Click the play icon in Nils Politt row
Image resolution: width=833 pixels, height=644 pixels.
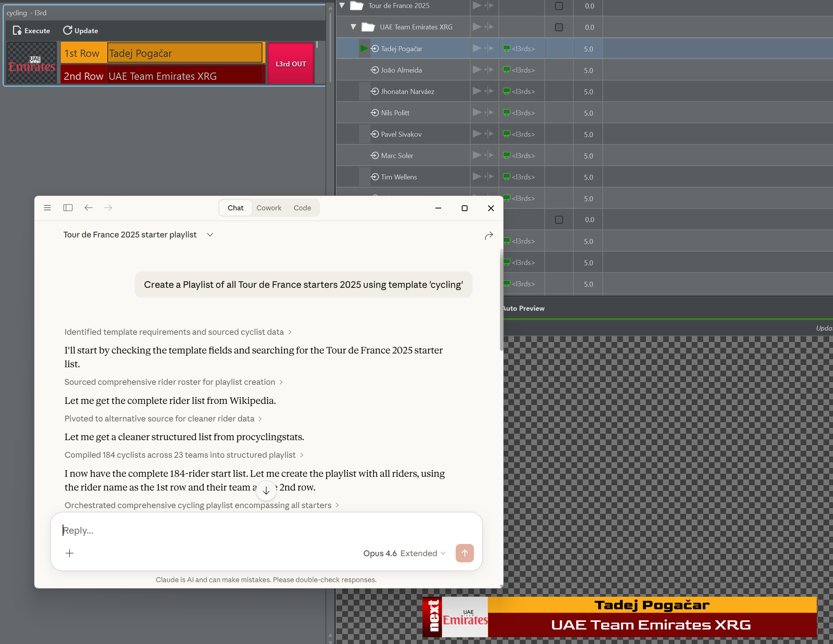[477, 113]
